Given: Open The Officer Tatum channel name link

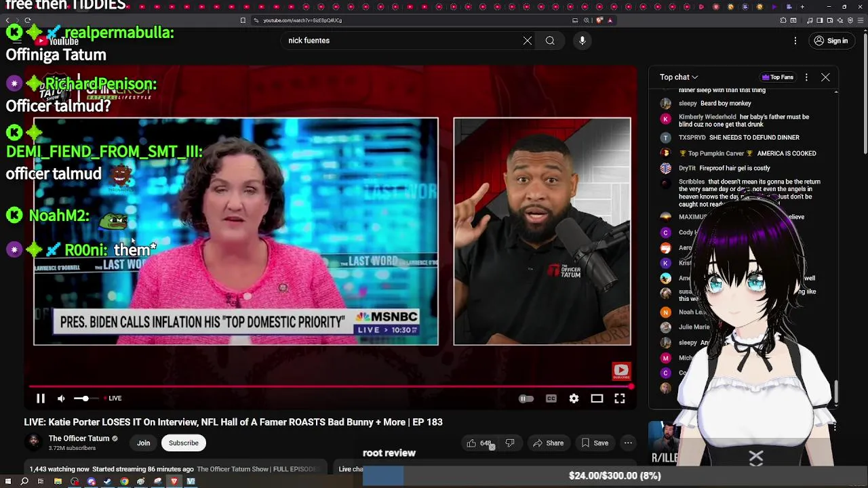Looking at the screenshot, I should (79, 439).
